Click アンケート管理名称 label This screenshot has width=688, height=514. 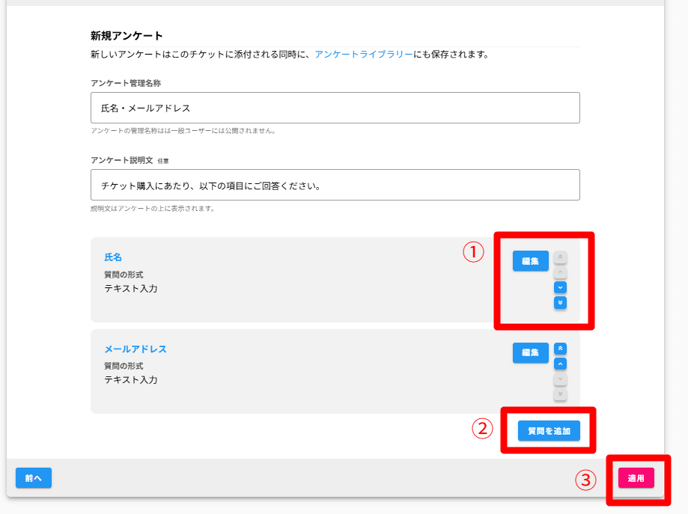126,83
